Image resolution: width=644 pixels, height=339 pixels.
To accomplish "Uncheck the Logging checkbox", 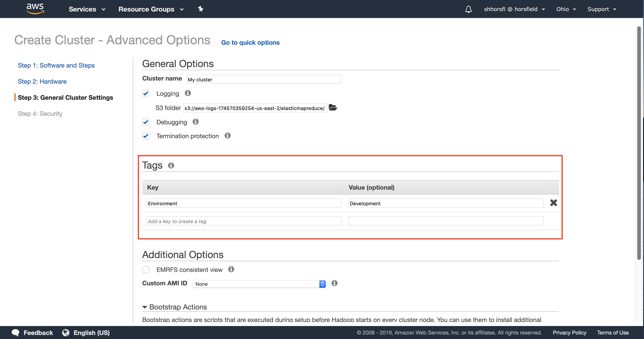I will [x=146, y=93].
